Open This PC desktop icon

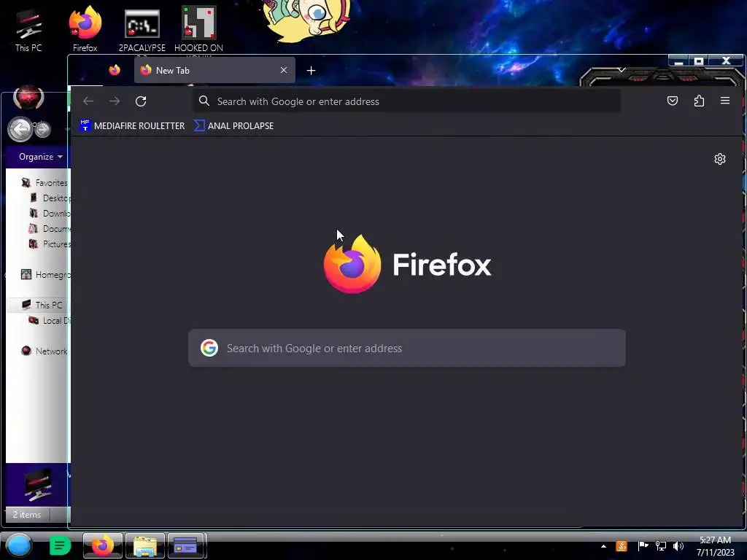click(28, 29)
